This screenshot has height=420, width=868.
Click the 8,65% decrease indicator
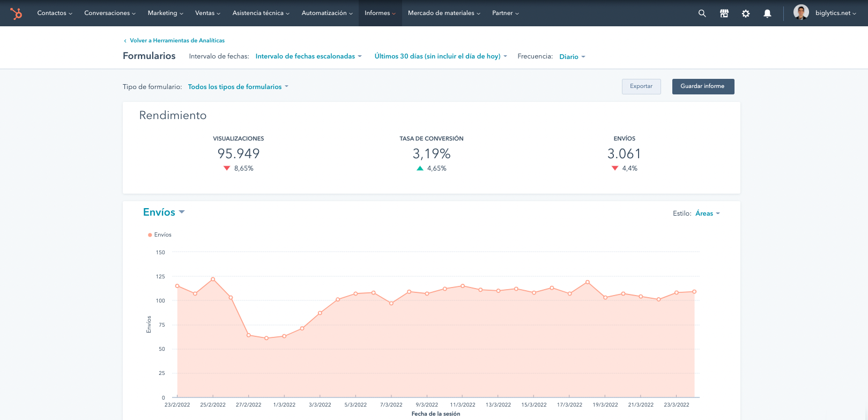click(x=239, y=168)
